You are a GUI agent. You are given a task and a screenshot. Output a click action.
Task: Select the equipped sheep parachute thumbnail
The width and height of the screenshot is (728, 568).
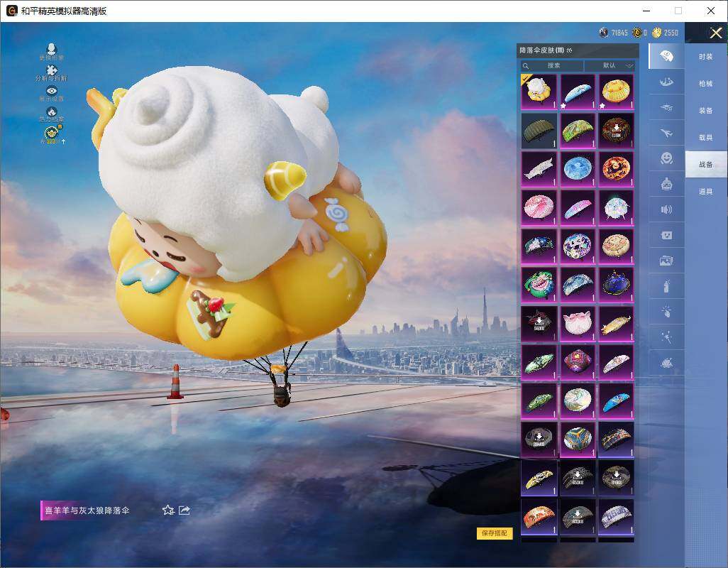539,92
